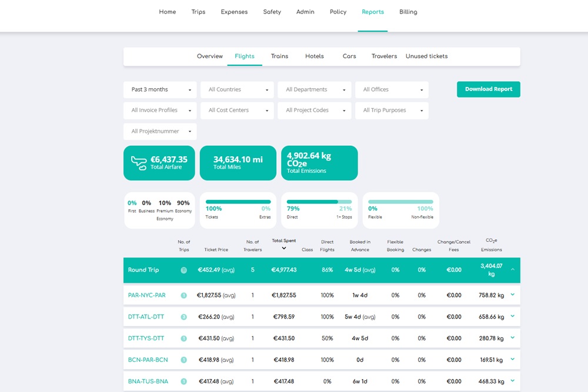Screen dimensions: 588x392
Task: Open the Past 3 months dropdown
Action: click(160, 90)
